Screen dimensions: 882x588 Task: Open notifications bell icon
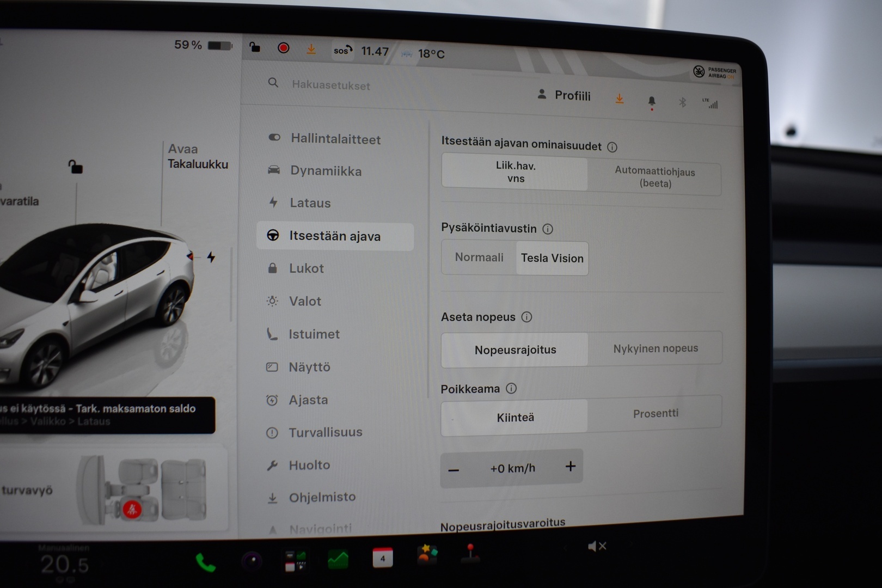(652, 102)
